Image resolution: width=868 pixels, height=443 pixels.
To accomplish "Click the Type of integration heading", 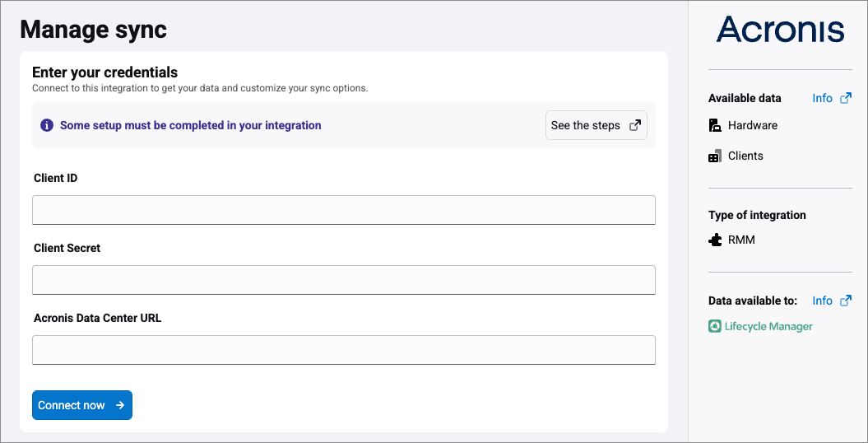I will click(x=757, y=215).
